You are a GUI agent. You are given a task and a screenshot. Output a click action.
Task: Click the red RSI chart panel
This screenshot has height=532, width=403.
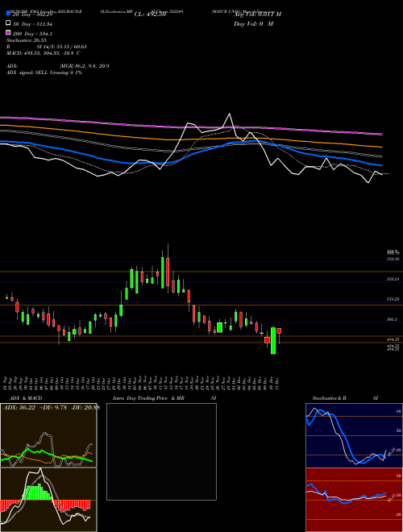(x=354, y=500)
